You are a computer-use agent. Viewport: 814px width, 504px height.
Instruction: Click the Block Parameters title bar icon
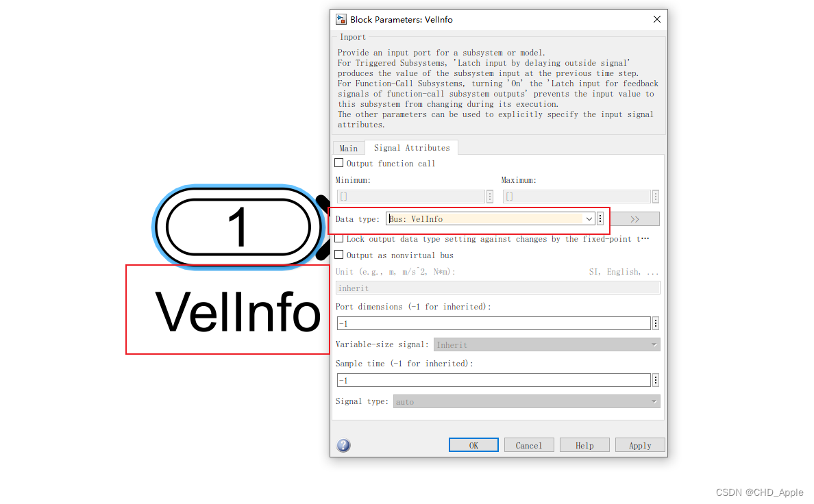[x=341, y=20]
